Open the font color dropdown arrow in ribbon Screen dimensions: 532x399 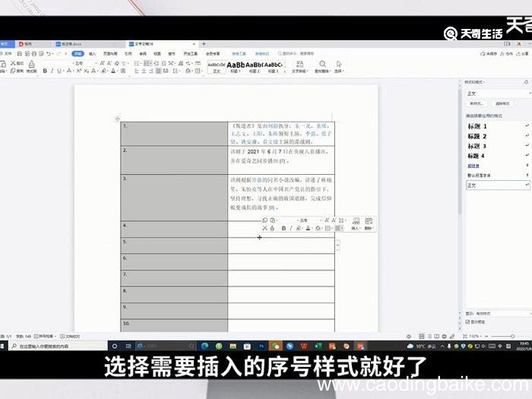tap(117, 71)
